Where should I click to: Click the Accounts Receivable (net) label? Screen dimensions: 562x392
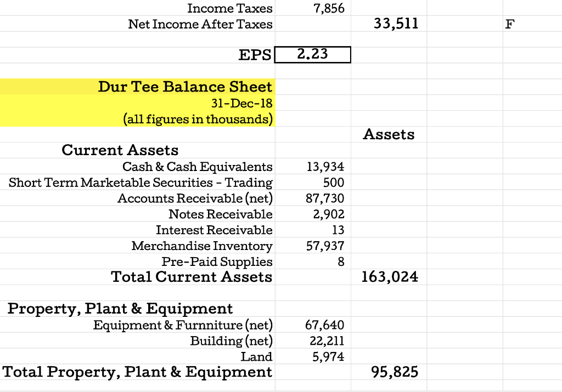pyautogui.click(x=195, y=198)
